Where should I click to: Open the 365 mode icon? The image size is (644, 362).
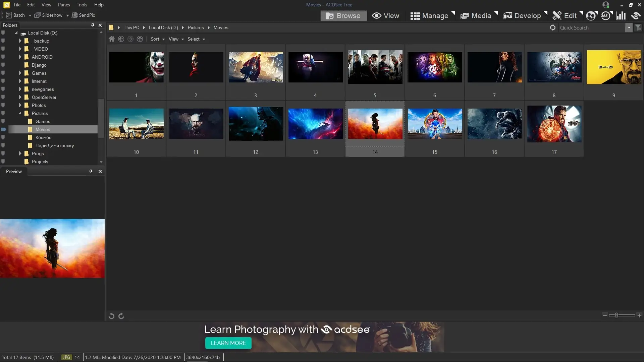point(606,16)
